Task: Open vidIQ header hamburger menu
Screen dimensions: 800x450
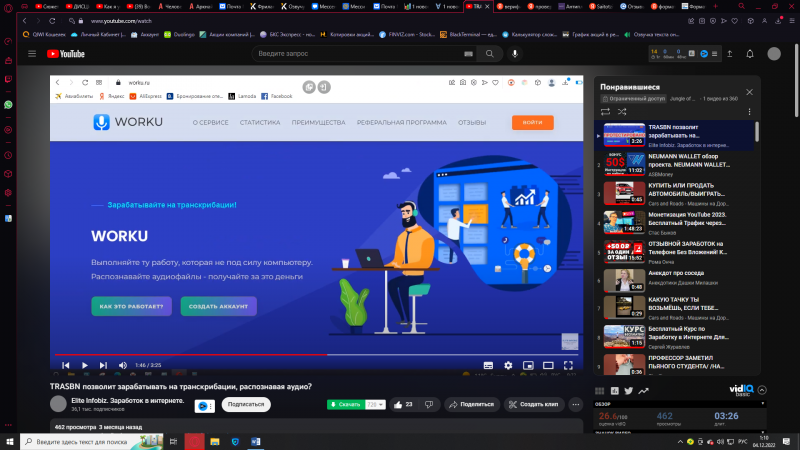Action: [714, 54]
